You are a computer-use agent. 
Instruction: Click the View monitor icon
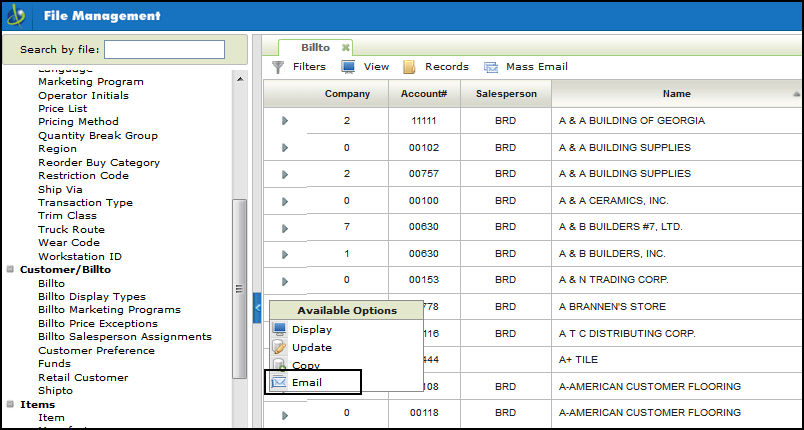pyautogui.click(x=349, y=67)
